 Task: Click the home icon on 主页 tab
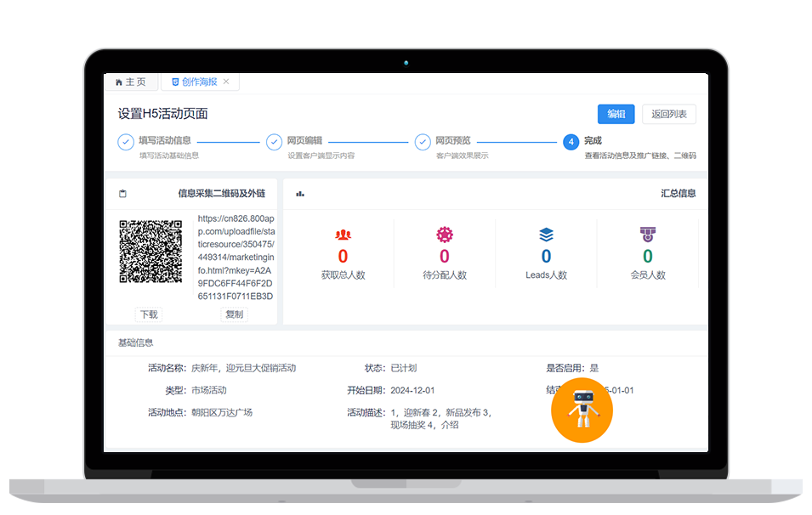[118, 82]
